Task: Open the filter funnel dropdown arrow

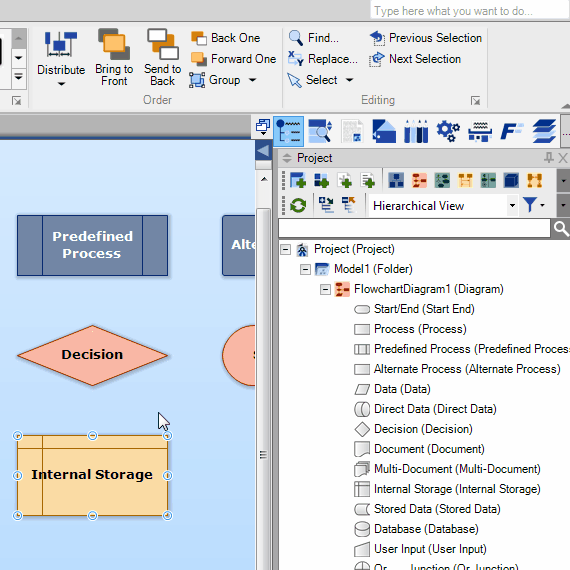Action: 542,205
